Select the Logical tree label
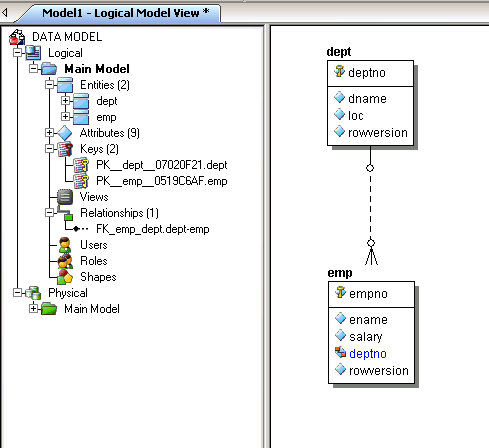This screenshot has height=448, width=489. point(65,53)
